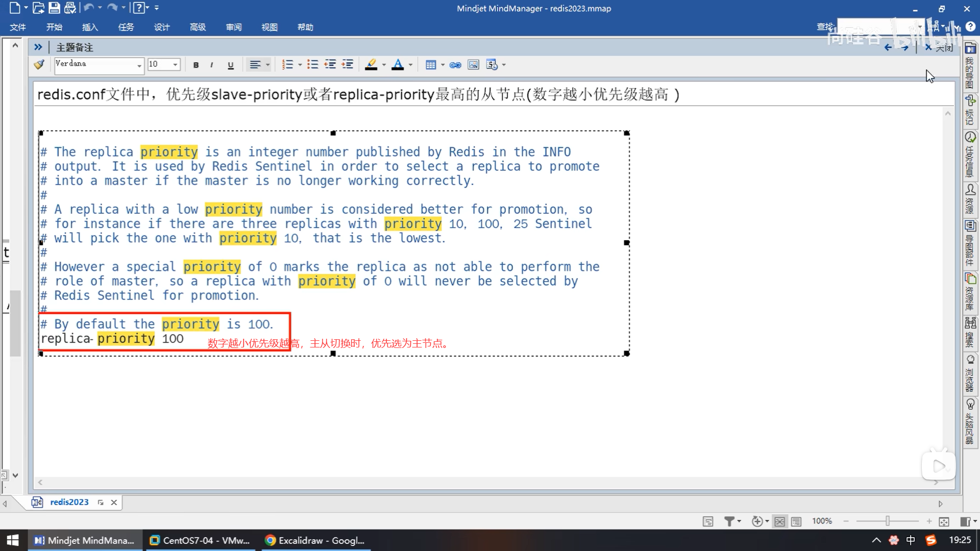Click the numbered list icon
Screen dimensions: 980x551
coord(287,65)
